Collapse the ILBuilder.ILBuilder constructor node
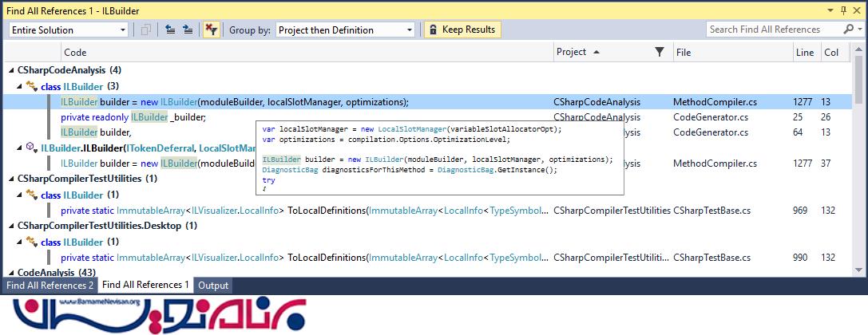 (20, 148)
